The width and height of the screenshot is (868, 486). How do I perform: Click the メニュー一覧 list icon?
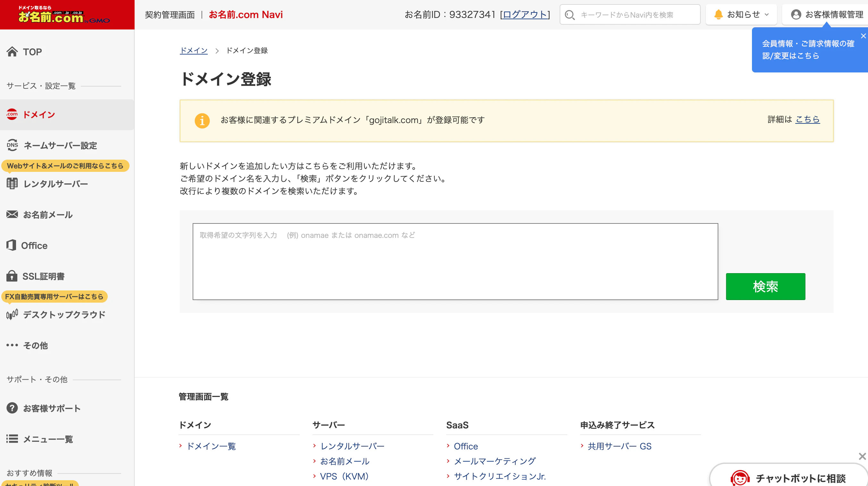point(12,439)
